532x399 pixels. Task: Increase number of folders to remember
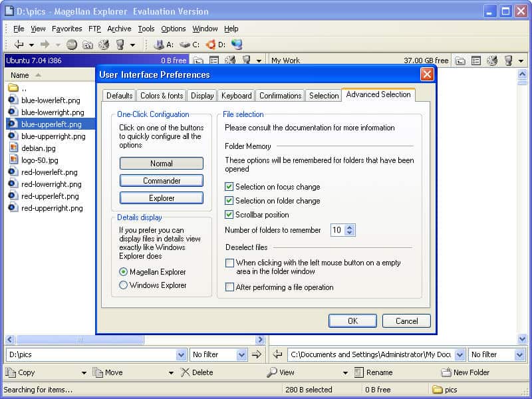[x=350, y=227]
